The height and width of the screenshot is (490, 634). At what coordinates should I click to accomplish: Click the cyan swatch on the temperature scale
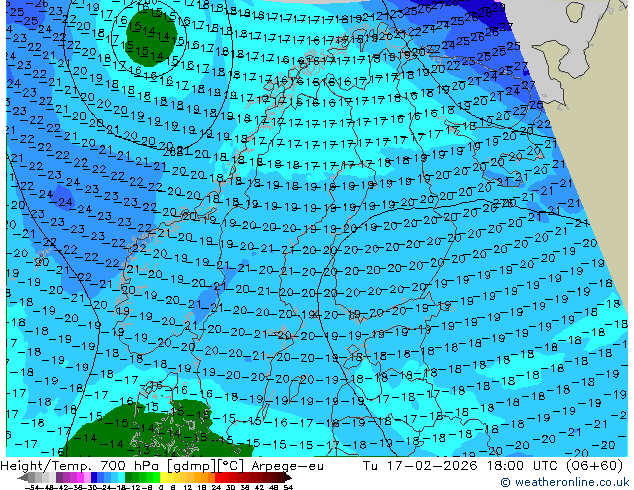click(122, 477)
